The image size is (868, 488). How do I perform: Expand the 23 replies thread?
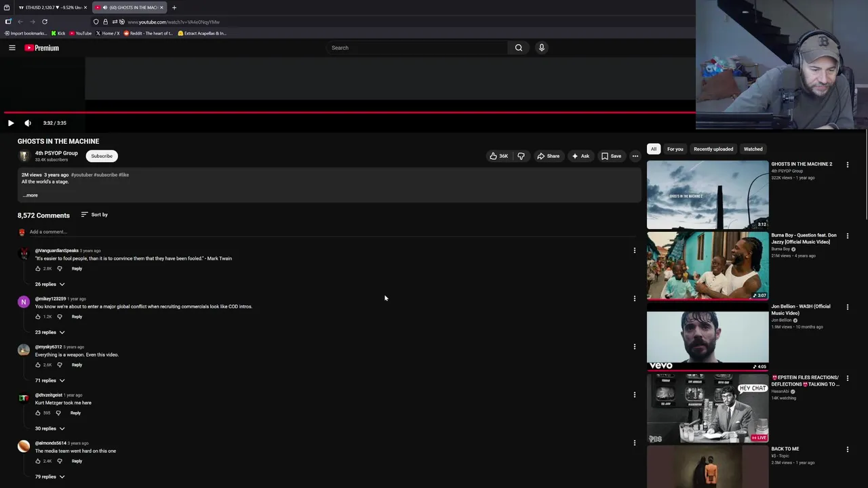(x=50, y=332)
